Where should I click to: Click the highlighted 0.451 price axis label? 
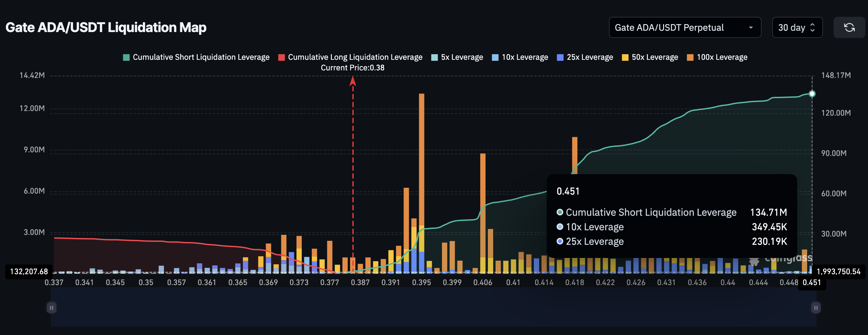point(812,282)
